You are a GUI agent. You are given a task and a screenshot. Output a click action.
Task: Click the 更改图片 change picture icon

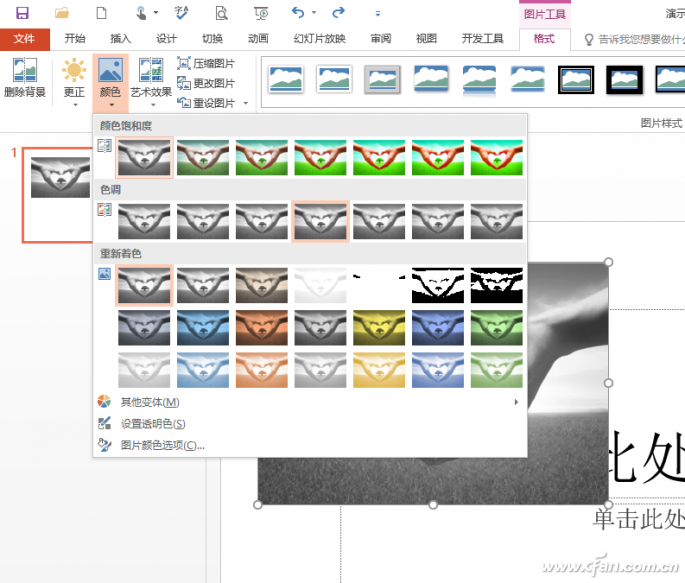pyautogui.click(x=183, y=83)
